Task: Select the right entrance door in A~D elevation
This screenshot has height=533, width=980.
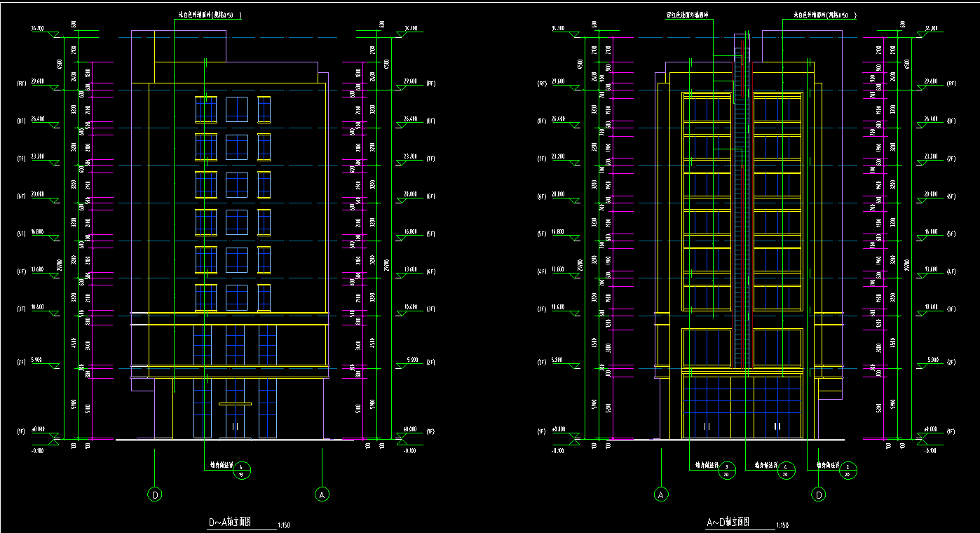Action: click(x=777, y=425)
